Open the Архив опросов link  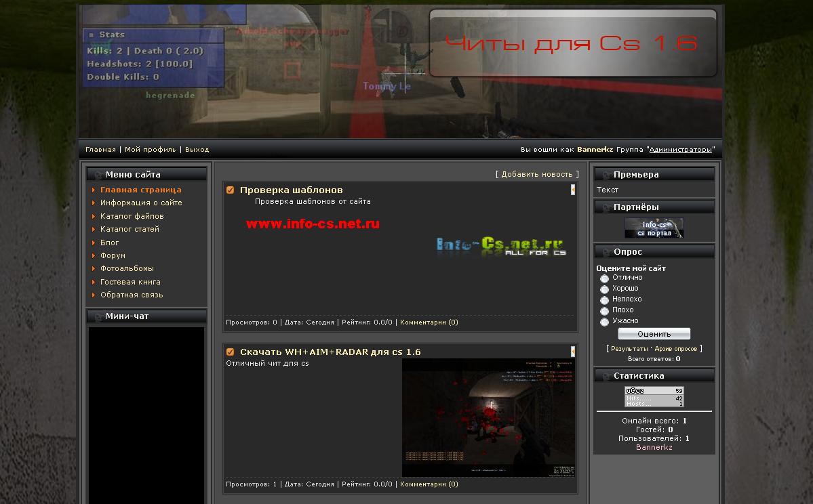[x=675, y=349]
